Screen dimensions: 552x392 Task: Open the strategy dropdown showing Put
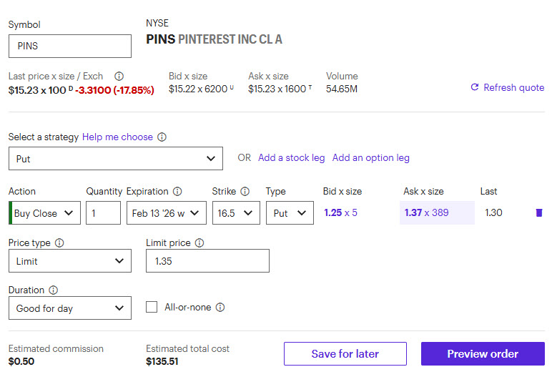pyautogui.click(x=116, y=159)
